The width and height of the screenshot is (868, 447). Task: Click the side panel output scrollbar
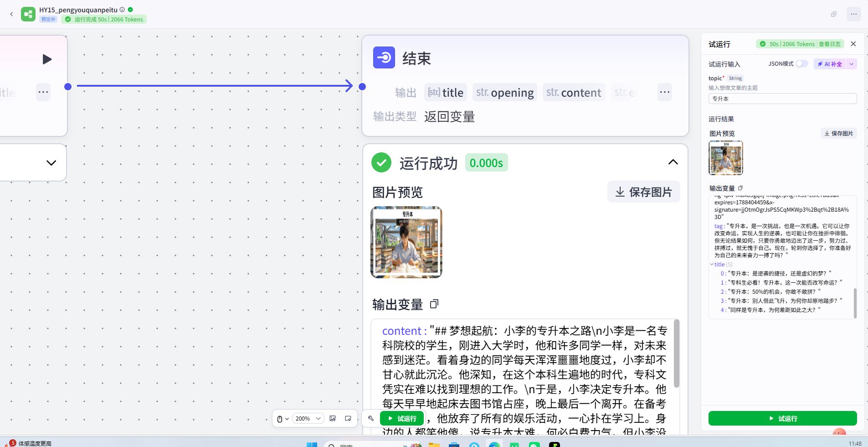855,303
